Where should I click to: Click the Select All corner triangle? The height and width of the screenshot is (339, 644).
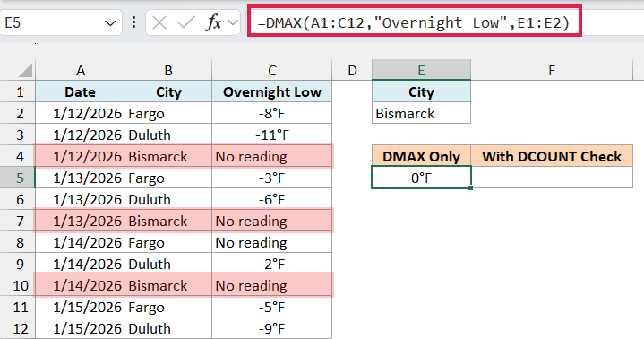tap(25, 70)
